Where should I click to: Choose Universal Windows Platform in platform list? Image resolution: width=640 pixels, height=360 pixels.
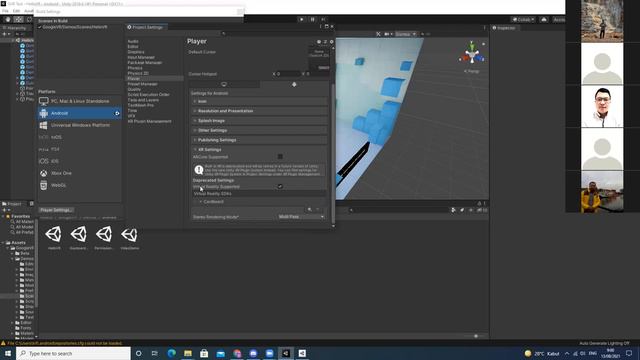click(x=80, y=125)
